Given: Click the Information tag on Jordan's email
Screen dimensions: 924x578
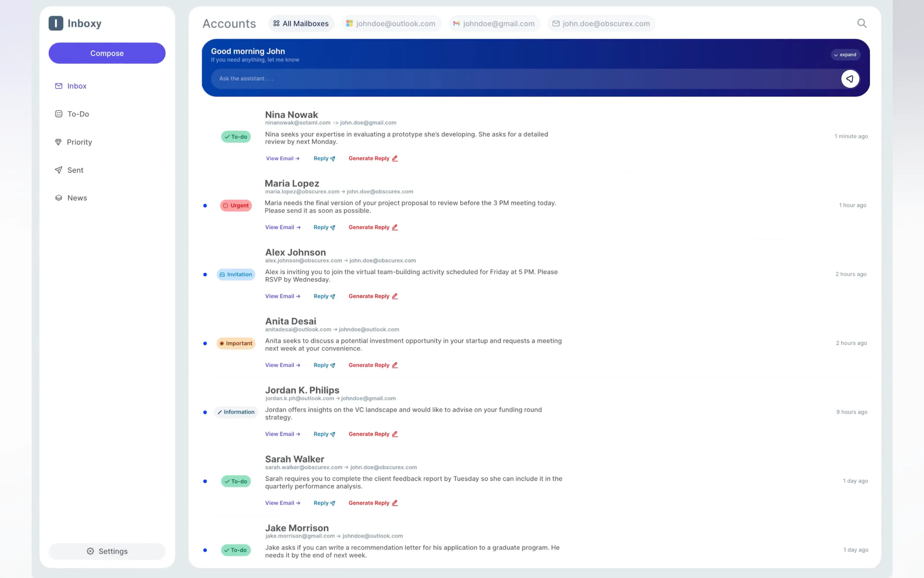Looking at the screenshot, I should (x=236, y=412).
